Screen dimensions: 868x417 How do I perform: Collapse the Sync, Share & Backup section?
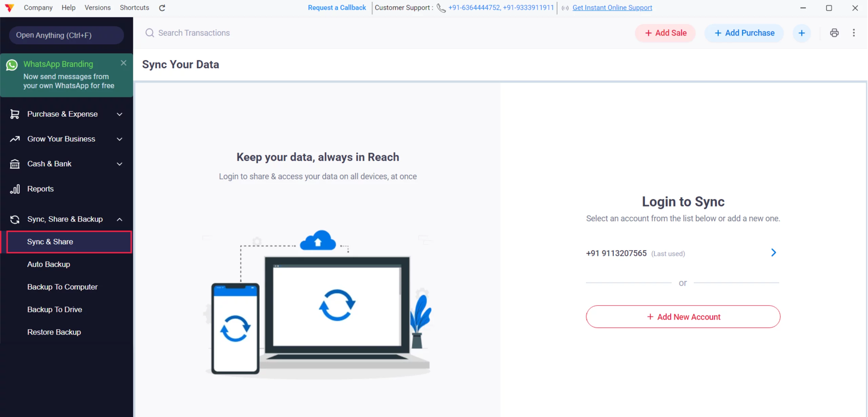pos(119,219)
